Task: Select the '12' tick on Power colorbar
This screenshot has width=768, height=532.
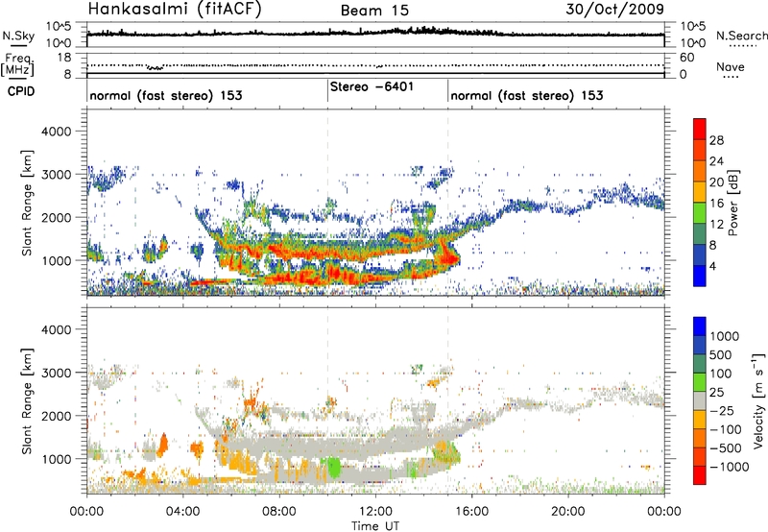Action: click(716, 225)
